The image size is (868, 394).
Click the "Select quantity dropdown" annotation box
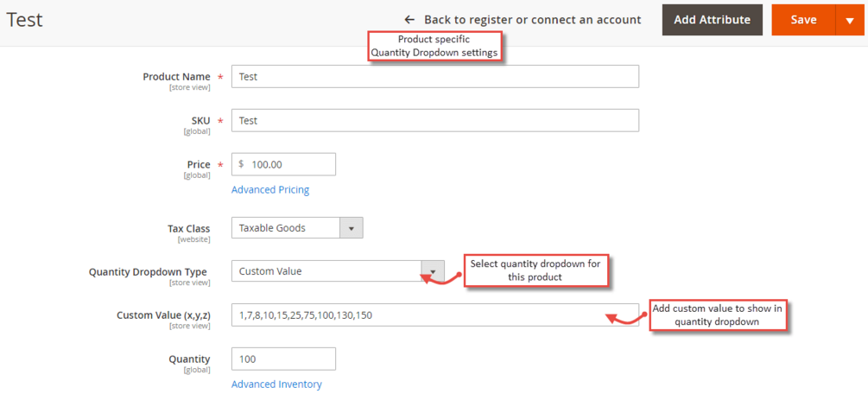pos(535,270)
